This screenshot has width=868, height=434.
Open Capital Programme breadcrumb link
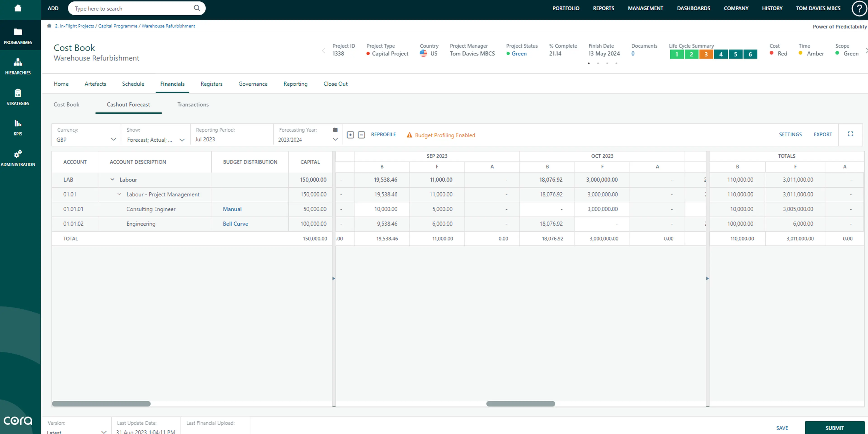pos(118,26)
